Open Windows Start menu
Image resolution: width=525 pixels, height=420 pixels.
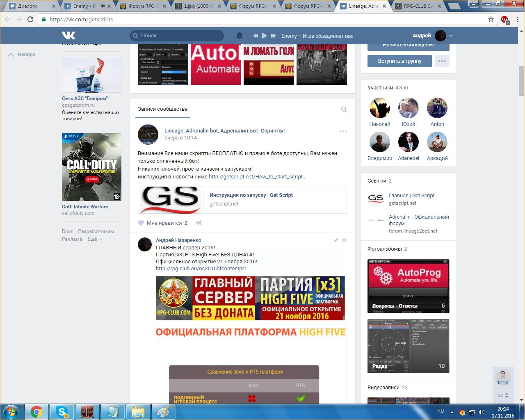11,411
